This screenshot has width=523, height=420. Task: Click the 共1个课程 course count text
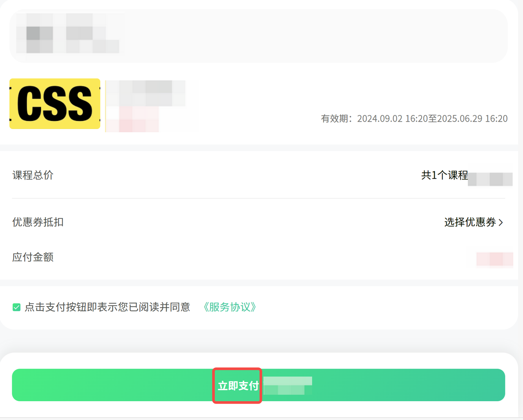(x=445, y=175)
